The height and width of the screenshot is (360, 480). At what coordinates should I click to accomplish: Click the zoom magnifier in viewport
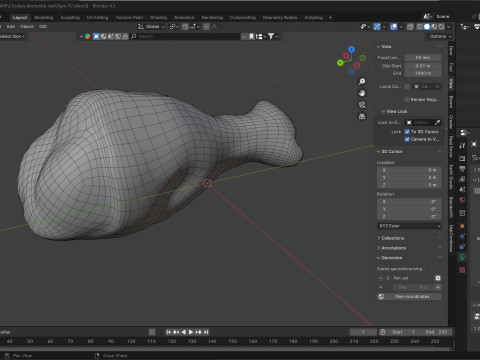tap(362, 82)
